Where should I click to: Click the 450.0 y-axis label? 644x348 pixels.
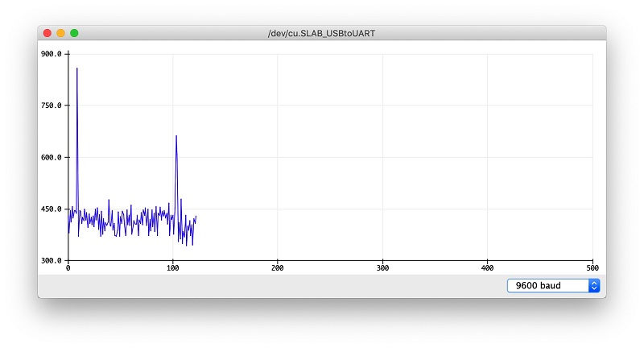(x=52, y=209)
